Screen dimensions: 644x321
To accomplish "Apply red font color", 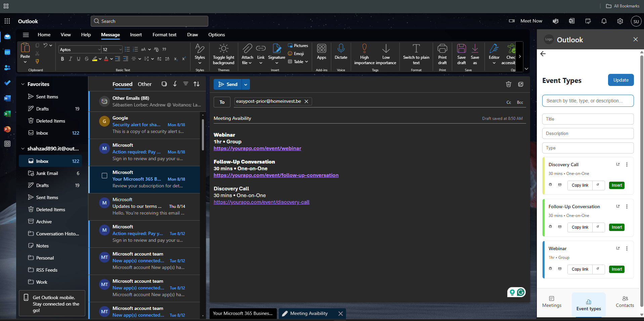I will point(106,59).
